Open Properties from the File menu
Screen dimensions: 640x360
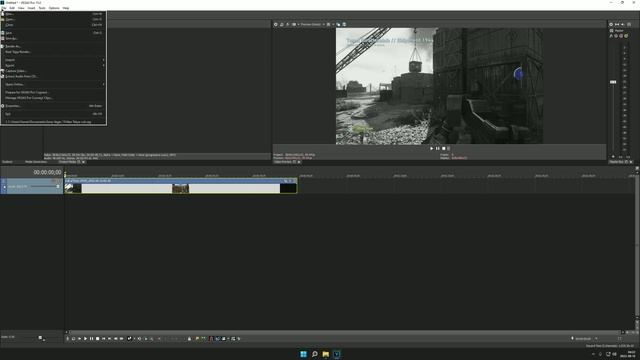[x=54, y=106]
